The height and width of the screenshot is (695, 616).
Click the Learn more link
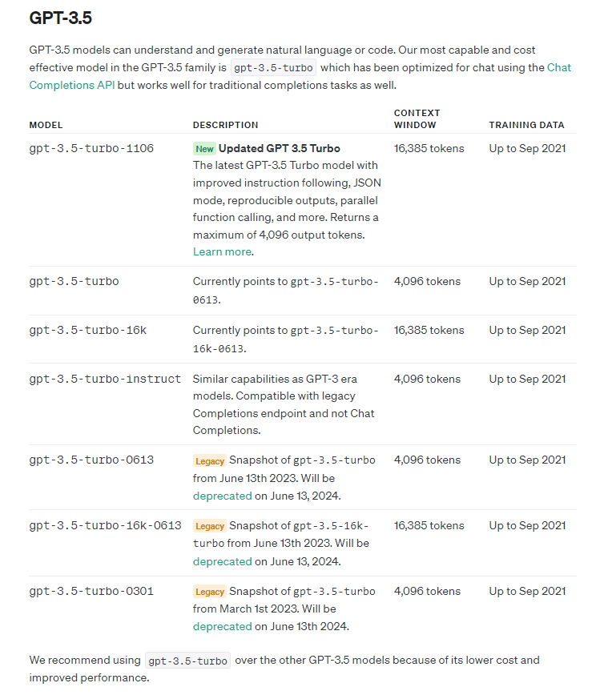pos(222,251)
